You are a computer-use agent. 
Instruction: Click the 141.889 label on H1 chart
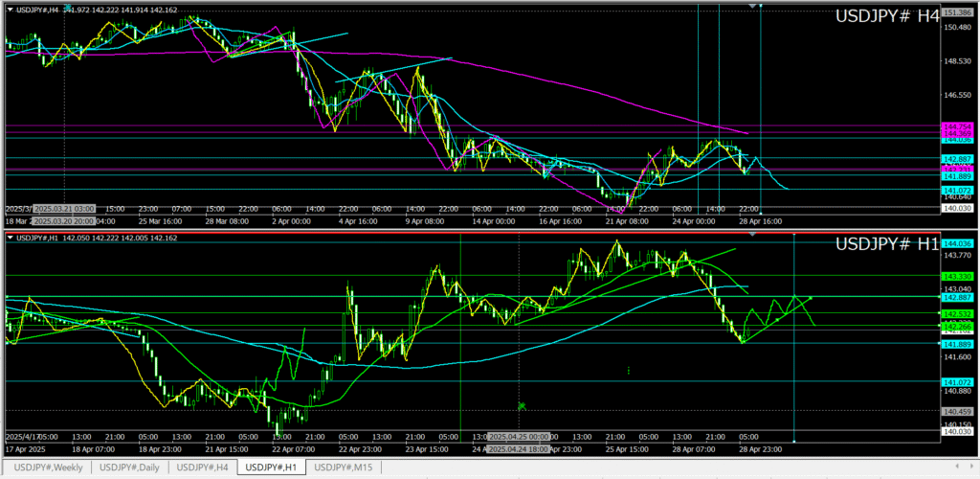[x=957, y=344]
